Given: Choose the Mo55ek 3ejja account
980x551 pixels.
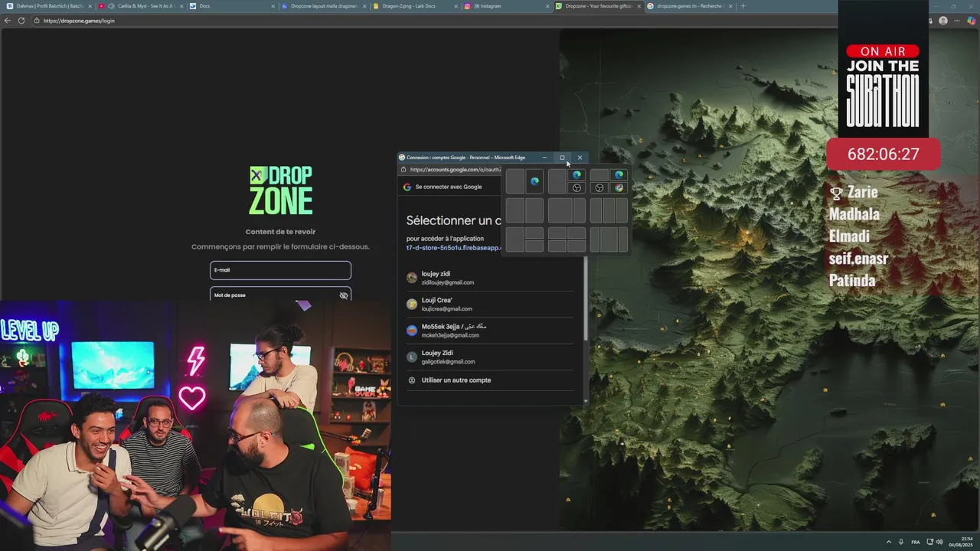Looking at the screenshot, I should click(490, 331).
